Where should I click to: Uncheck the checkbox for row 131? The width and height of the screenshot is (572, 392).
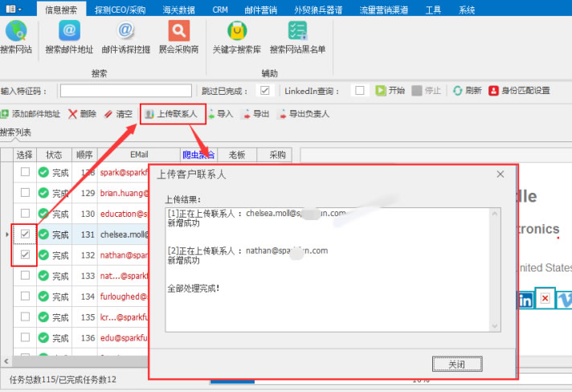tap(26, 235)
